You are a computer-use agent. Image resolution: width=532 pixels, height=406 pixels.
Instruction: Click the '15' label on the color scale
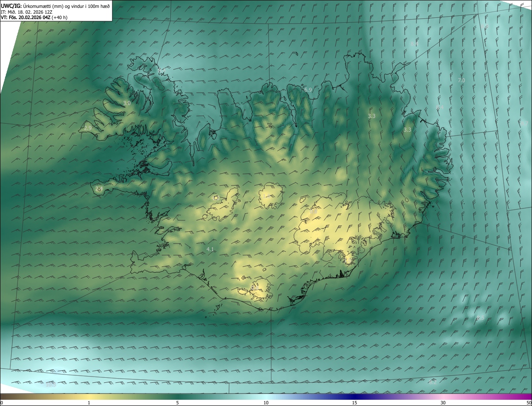(355, 403)
